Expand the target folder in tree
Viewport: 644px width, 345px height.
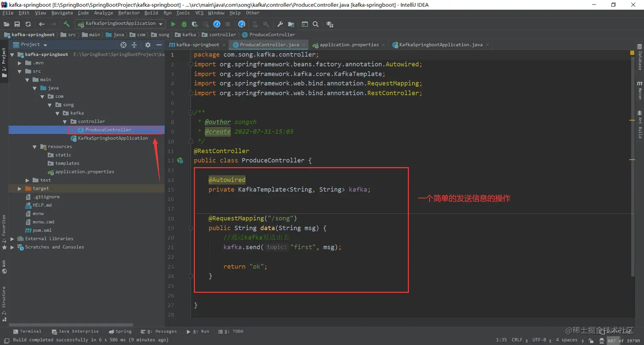point(20,188)
